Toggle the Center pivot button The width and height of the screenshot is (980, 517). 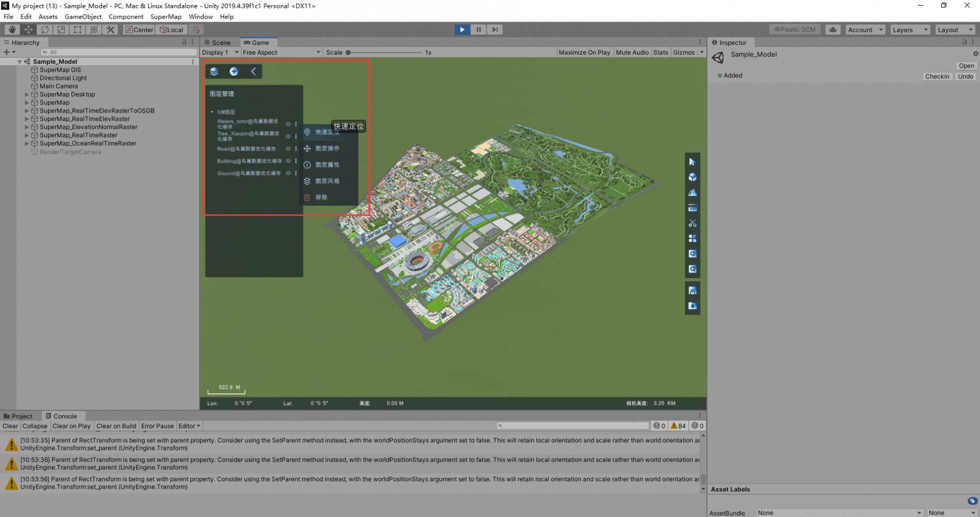coord(139,30)
